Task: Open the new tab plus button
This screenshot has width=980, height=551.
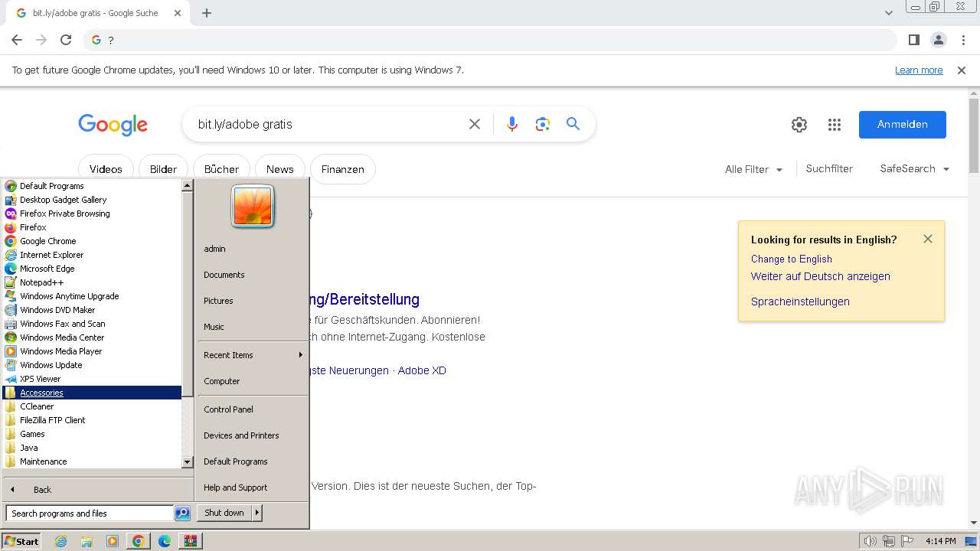Action: click(207, 13)
